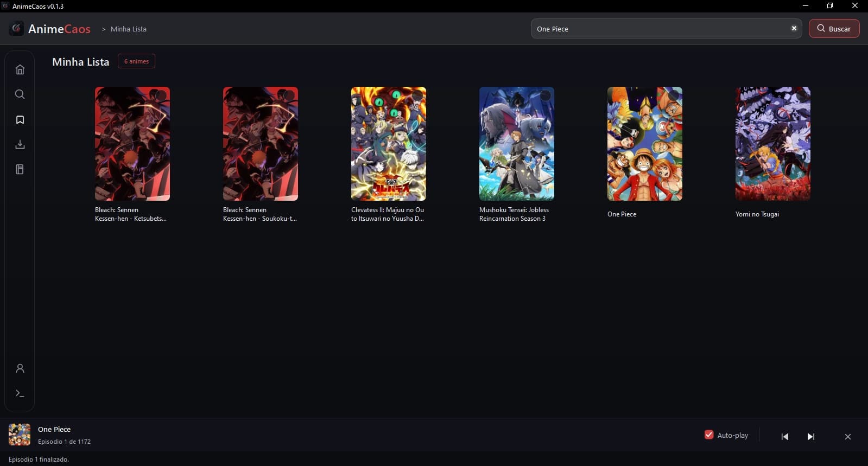Close the One Piece player bar
This screenshot has width=868, height=466.
(x=848, y=437)
